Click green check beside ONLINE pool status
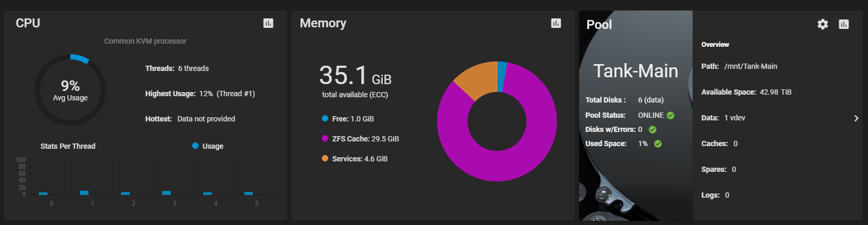This screenshot has width=868, height=225. click(x=671, y=116)
